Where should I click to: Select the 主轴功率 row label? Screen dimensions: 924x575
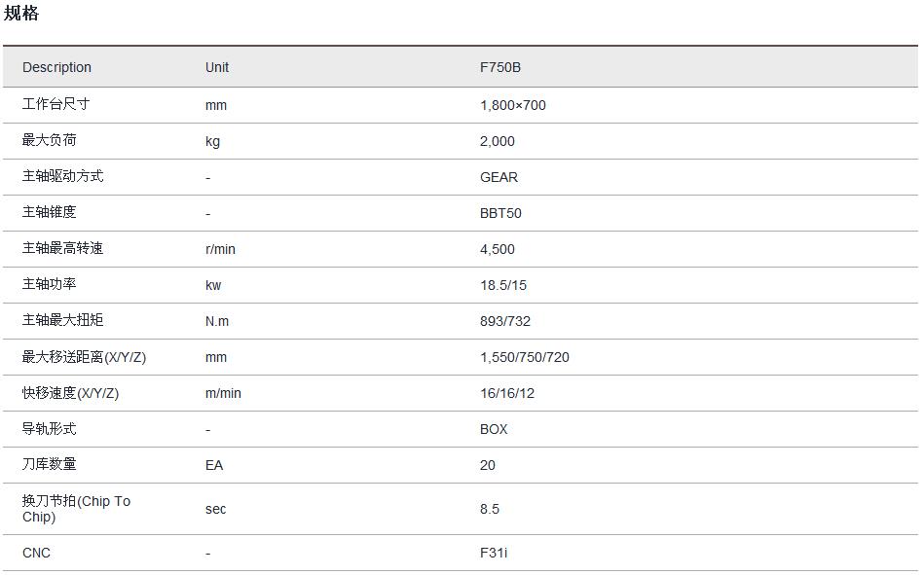pyautogui.click(x=49, y=284)
